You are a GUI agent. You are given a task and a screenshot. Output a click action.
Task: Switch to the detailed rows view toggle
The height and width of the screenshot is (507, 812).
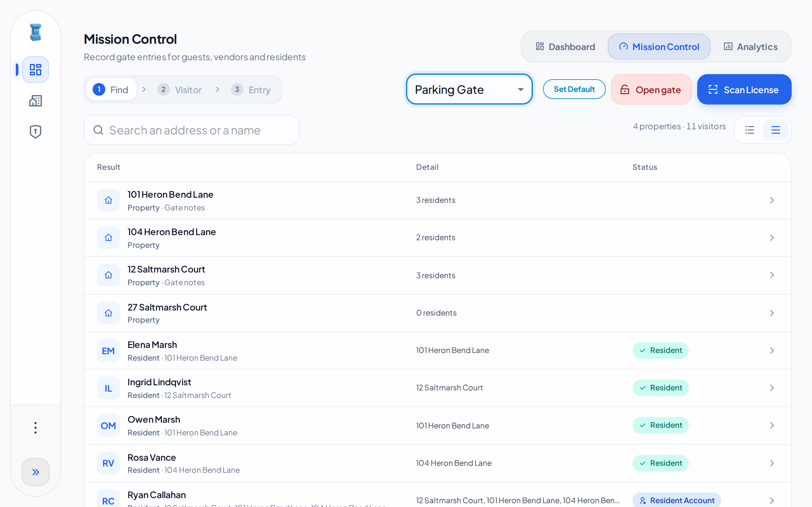[776, 130]
